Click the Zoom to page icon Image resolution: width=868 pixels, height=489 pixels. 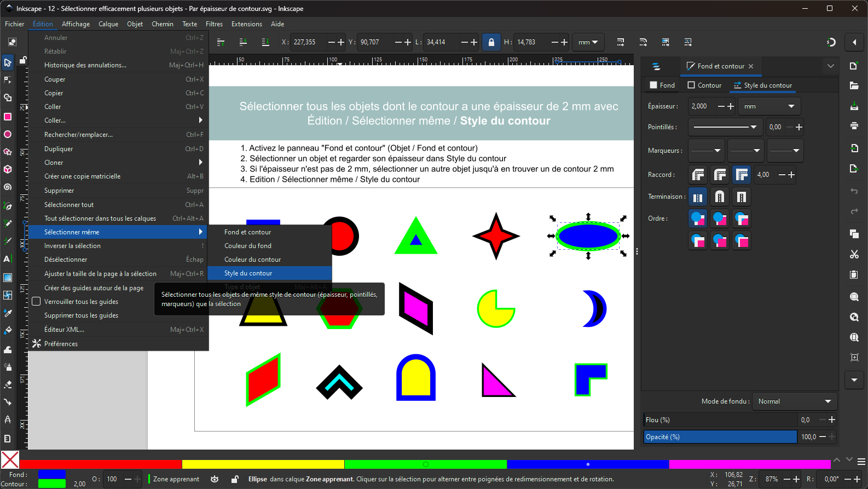pyautogui.click(x=854, y=337)
